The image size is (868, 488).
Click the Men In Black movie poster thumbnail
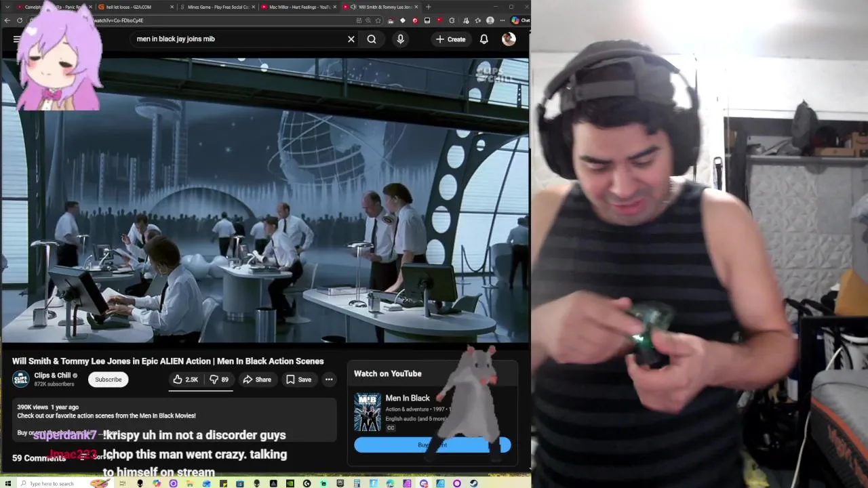point(368,412)
